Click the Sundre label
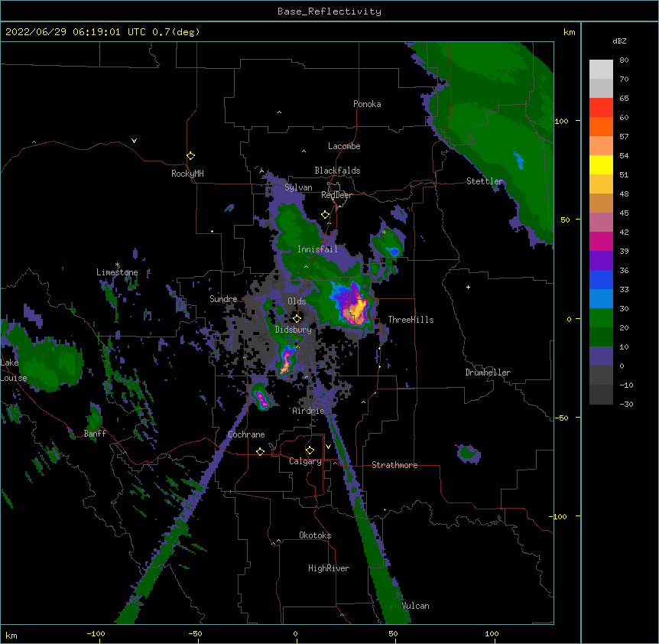Image resolution: width=659 pixels, height=644 pixels. [x=223, y=299]
